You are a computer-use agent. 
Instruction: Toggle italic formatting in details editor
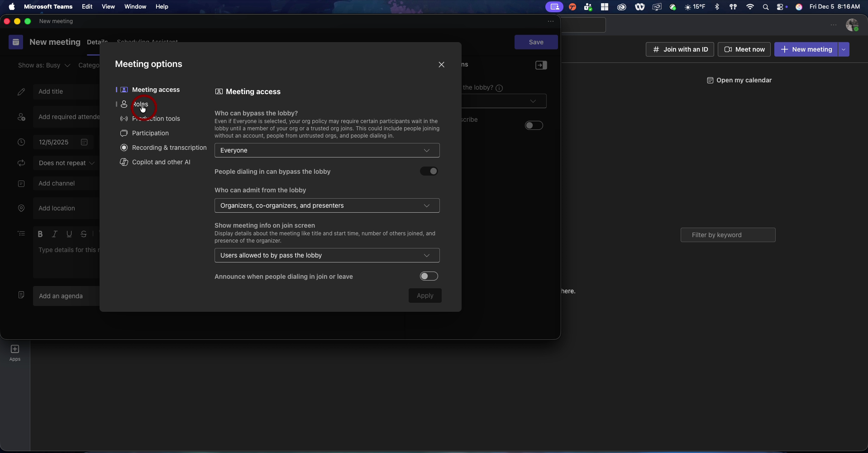(55, 234)
